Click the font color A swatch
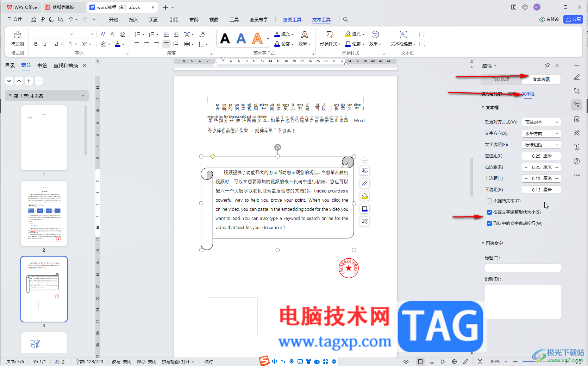 pos(118,44)
